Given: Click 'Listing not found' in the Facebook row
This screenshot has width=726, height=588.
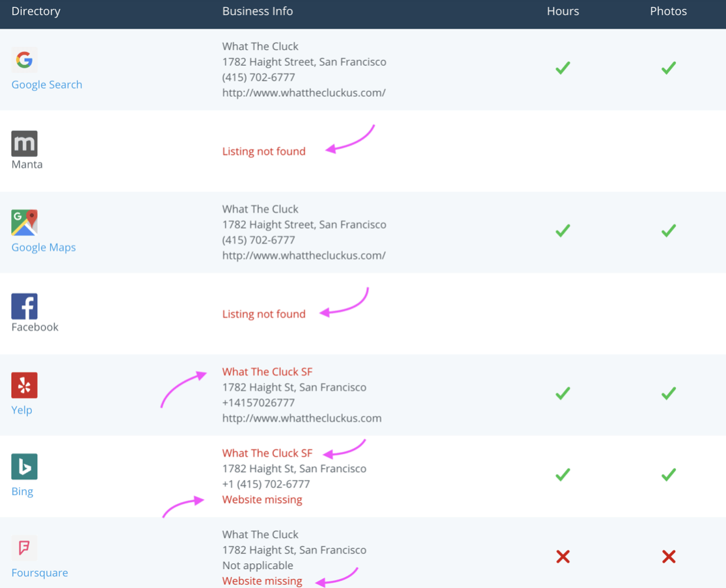Looking at the screenshot, I should (264, 314).
